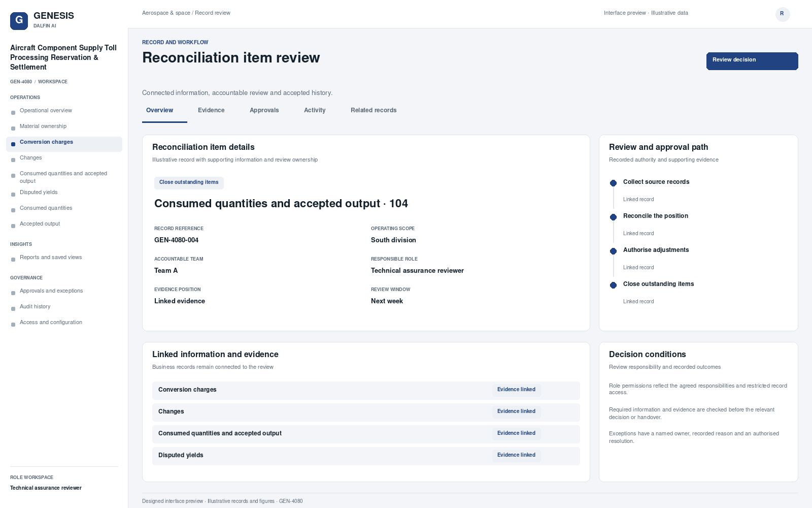The image size is (812, 508).
Task: Click Linked record under Reconcile the position
Action: (x=638, y=234)
